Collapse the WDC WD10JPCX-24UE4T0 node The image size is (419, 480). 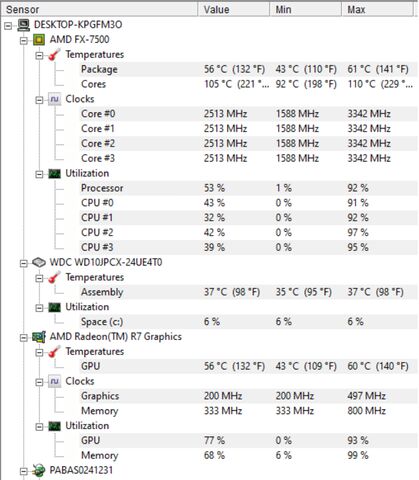[24, 263]
